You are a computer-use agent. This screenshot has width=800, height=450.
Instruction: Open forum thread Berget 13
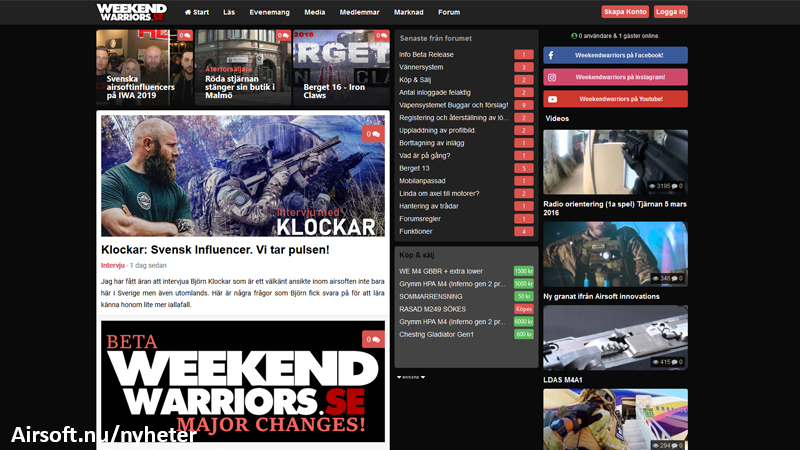coord(414,168)
